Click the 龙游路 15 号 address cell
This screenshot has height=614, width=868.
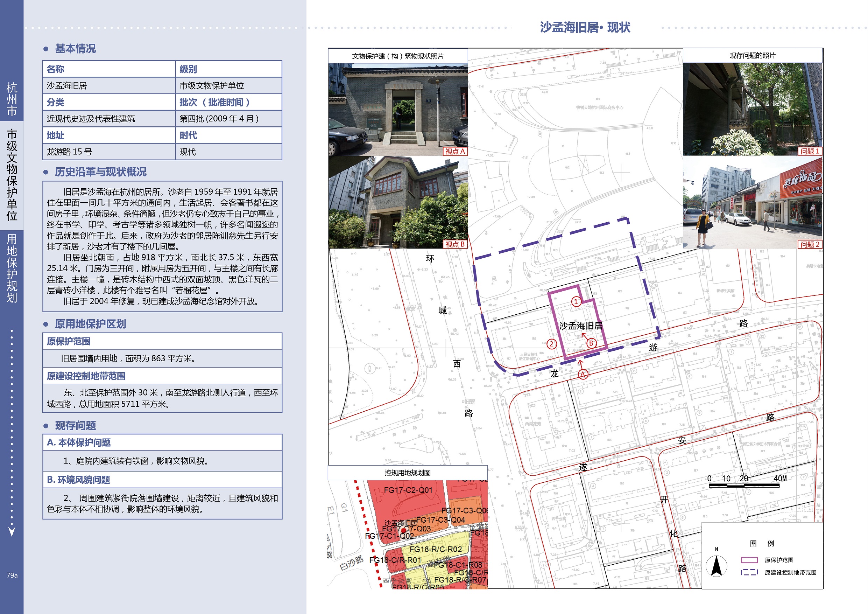(109, 152)
